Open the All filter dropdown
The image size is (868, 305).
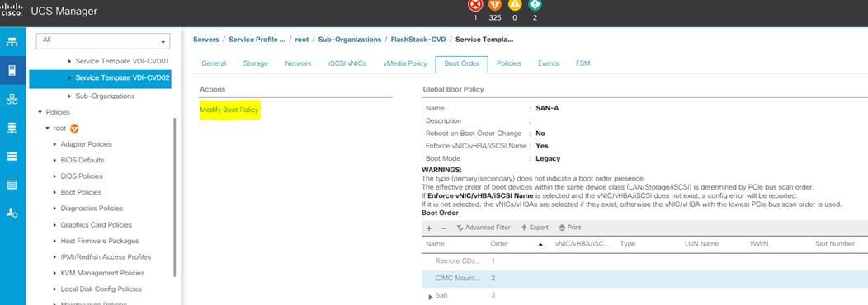103,41
